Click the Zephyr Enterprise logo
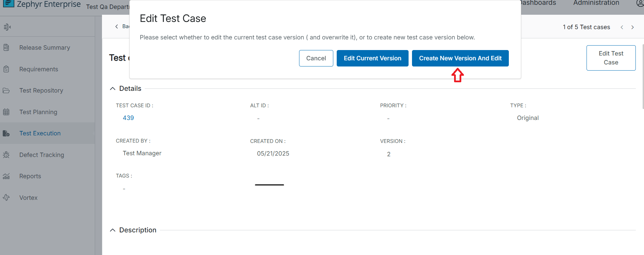The image size is (644, 255). (8, 3)
